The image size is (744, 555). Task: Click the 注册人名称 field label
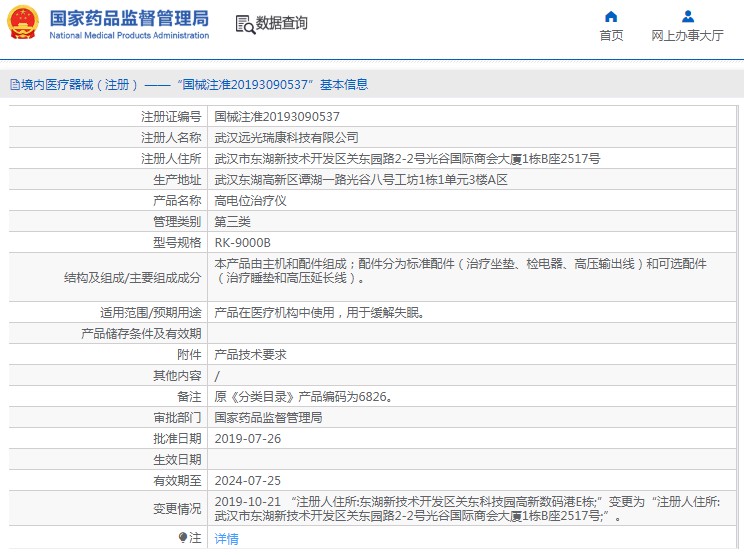(x=171, y=138)
